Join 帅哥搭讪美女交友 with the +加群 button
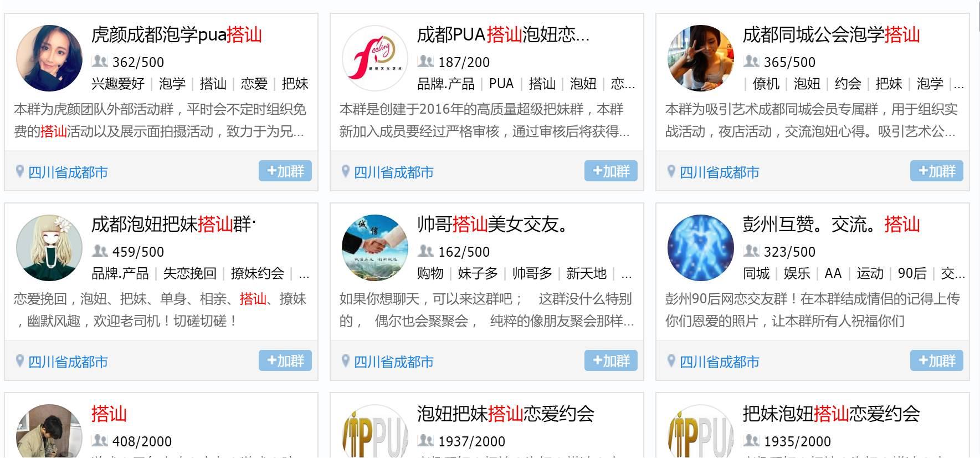This screenshot has height=458, width=980. 611,360
